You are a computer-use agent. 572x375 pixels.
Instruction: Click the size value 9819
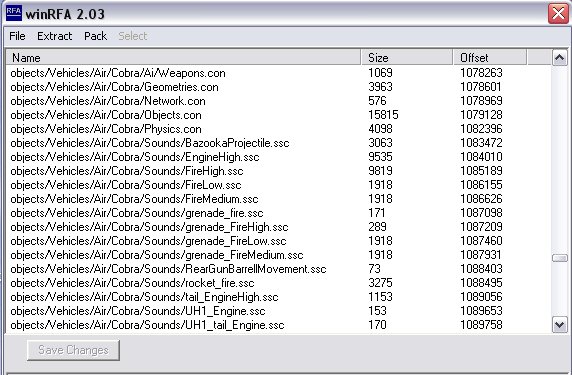point(380,171)
